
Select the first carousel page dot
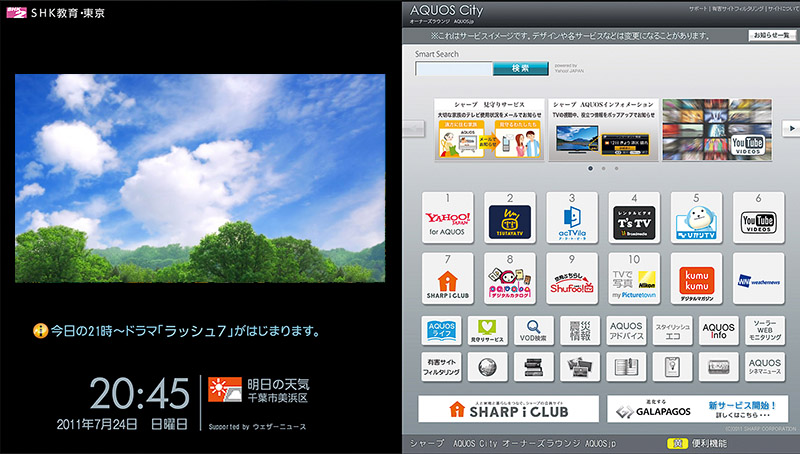590,168
